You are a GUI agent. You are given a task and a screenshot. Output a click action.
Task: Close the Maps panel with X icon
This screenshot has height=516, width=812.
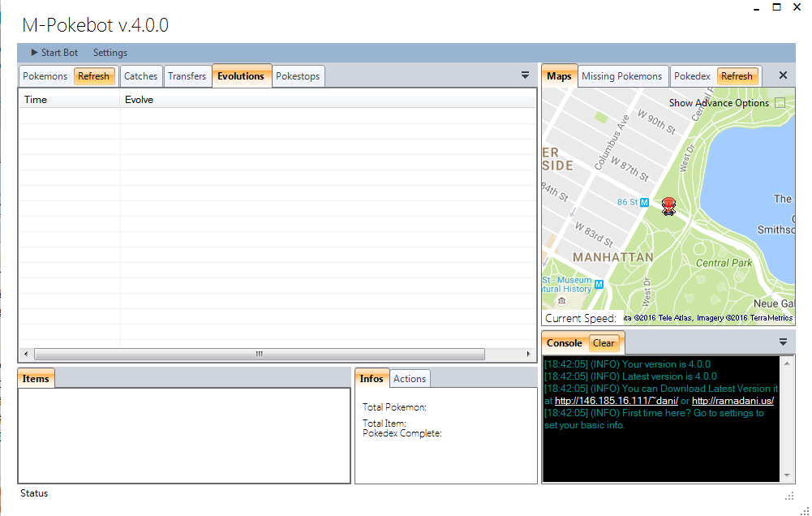(x=783, y=75)
